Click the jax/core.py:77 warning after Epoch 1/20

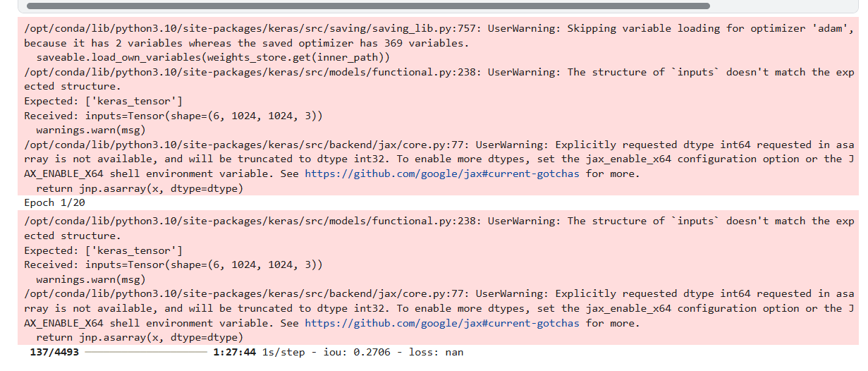[x=439, y=293]
